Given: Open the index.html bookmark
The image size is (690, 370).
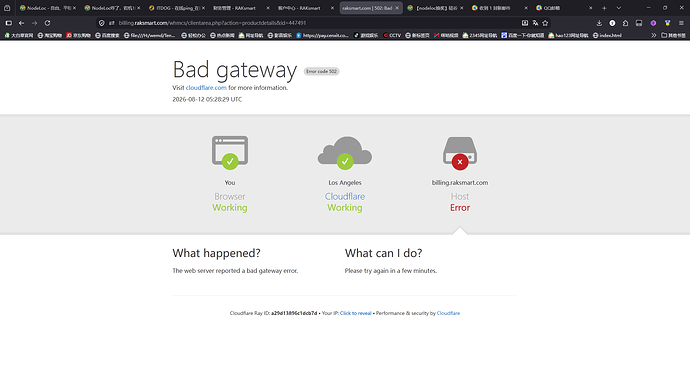Looking at the screenshot, I should 607,35.
